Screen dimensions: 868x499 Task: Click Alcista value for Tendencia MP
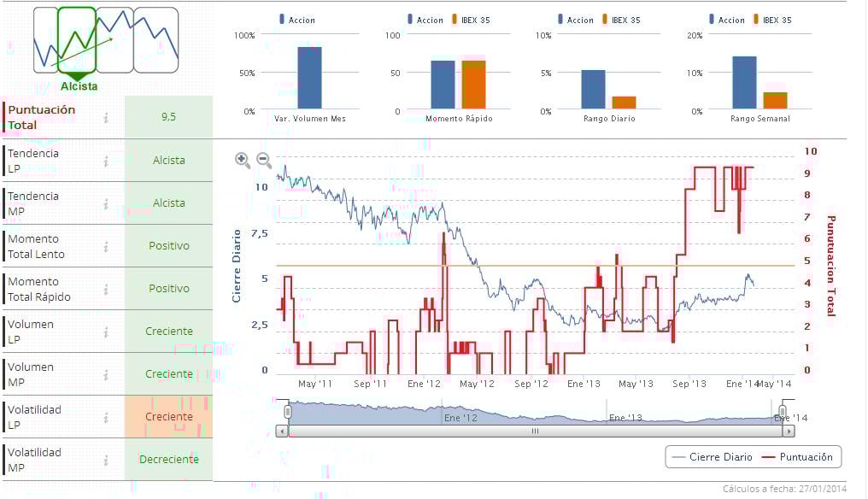169,203
